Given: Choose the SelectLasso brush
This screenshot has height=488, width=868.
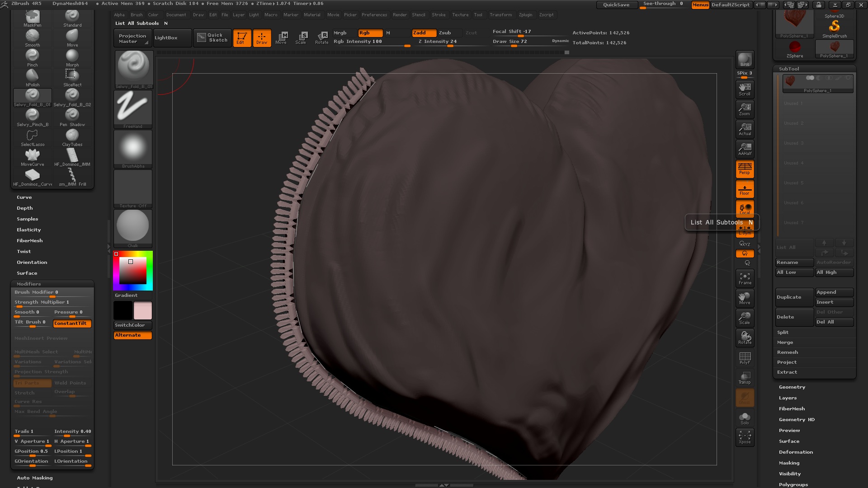Looking at the screenshot, I should (32, 138).
